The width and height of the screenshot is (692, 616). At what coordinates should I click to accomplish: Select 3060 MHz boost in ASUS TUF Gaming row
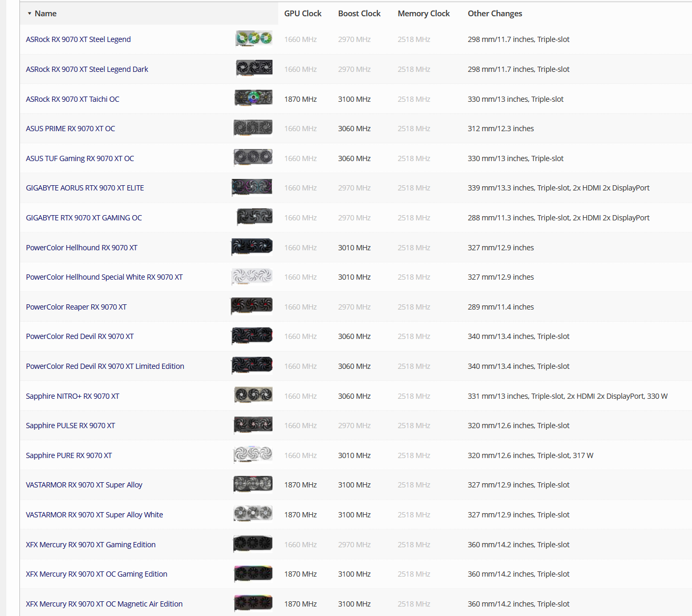coord(354,158)
